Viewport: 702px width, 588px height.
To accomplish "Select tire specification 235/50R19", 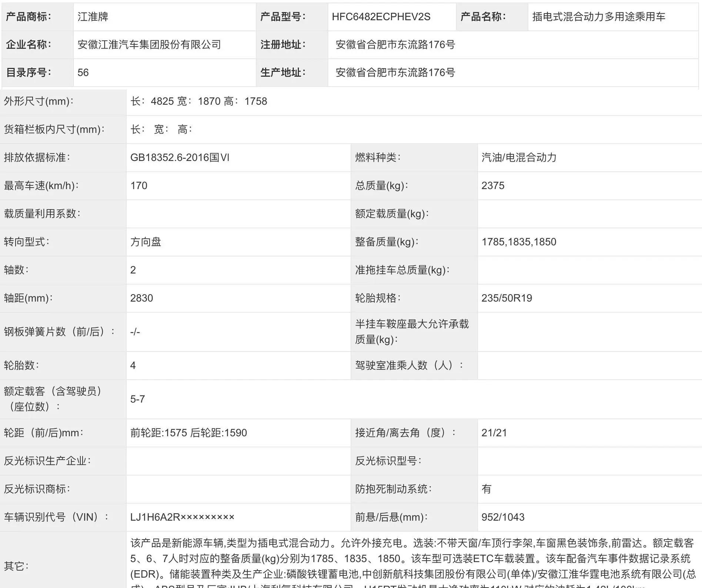I will click(x=507, y=298).
